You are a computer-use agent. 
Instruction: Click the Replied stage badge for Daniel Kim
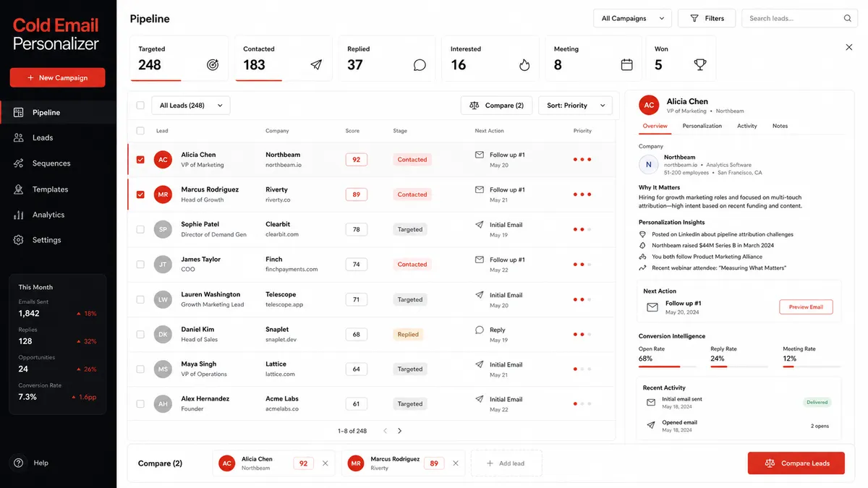(408, 335)
